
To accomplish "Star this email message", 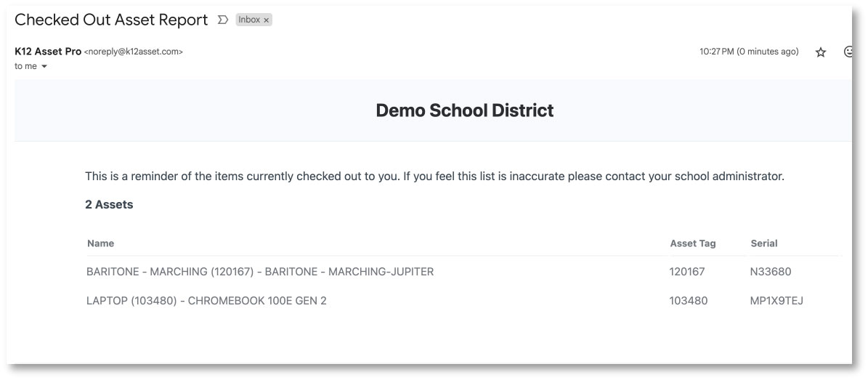I will coord(821,52).
